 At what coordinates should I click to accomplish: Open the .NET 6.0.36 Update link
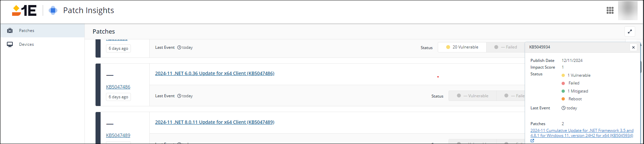click(x=214, y=73)
